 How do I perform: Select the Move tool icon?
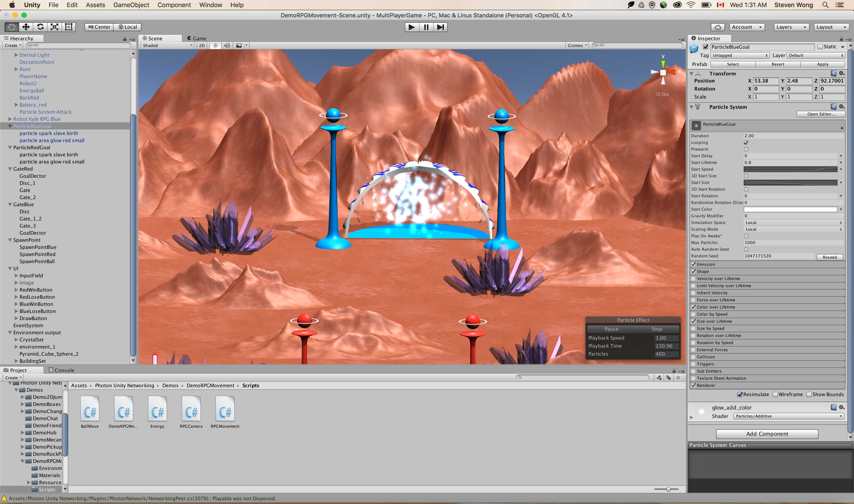[x=26, y=27]
